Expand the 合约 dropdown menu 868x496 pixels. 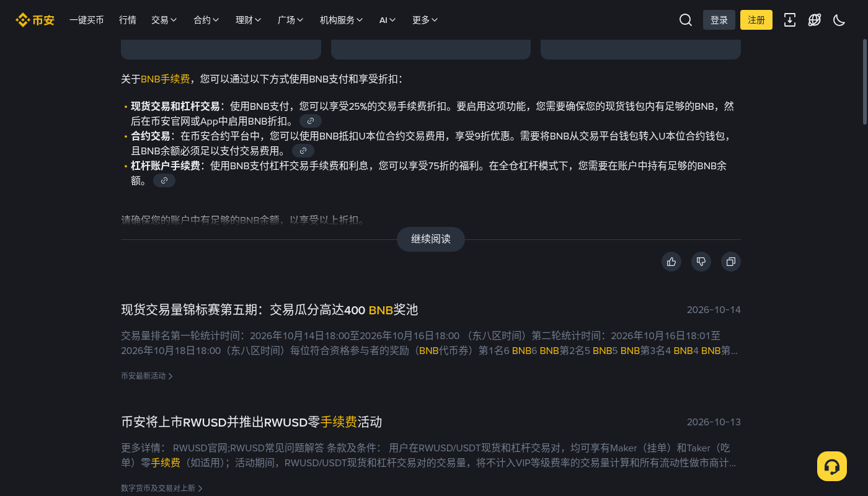[206, 20]
